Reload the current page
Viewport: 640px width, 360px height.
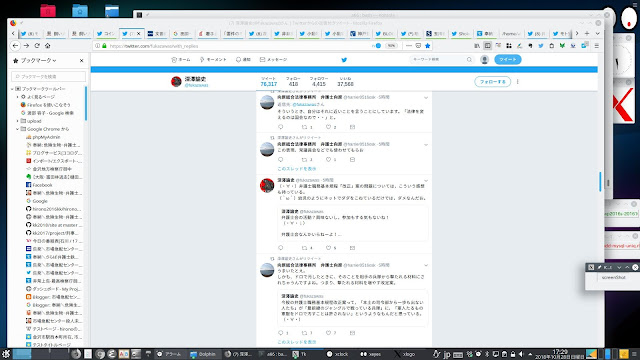[x=37, y=46]
